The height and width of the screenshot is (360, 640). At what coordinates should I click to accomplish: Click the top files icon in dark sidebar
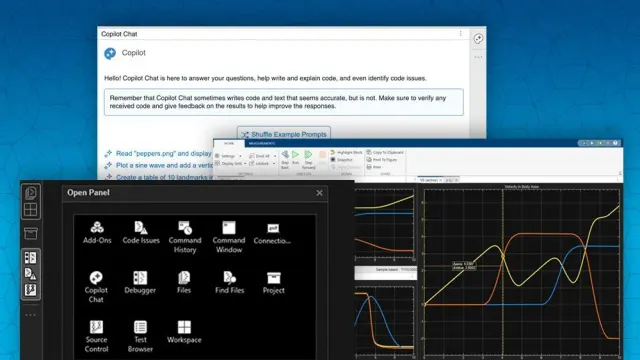(31, 193)
